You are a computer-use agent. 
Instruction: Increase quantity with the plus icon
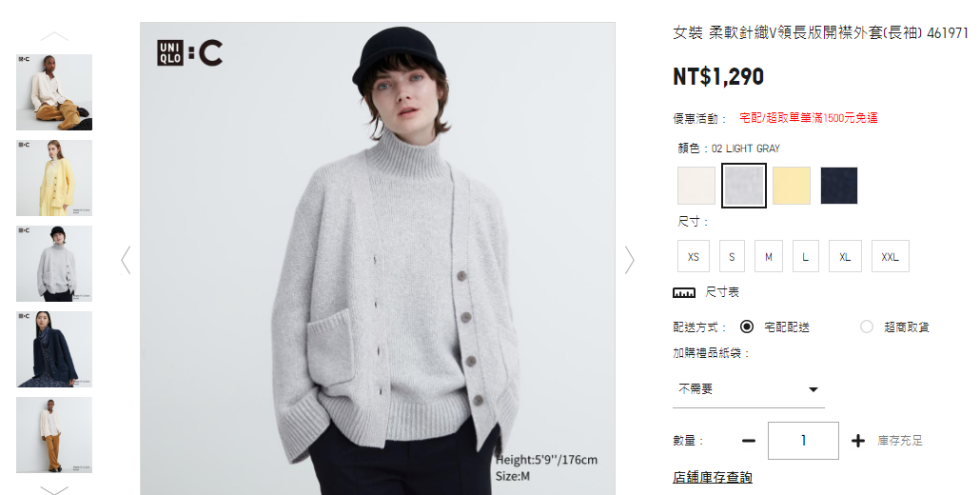point(858,441)
